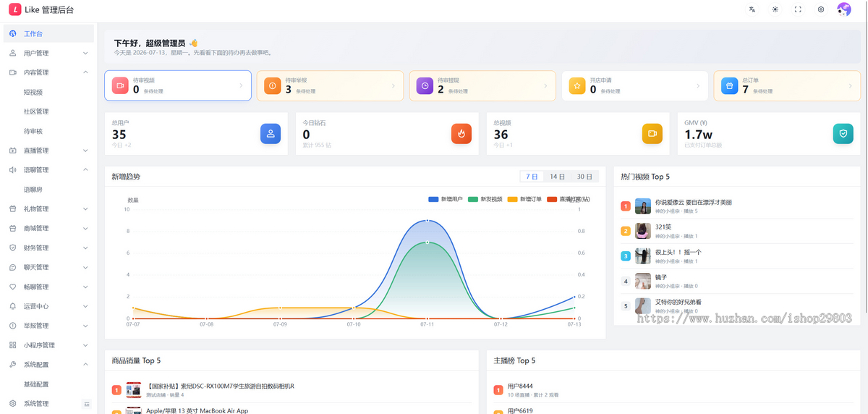
Task: Collapse the 语聊管理 menu chevron
Action: (85, 170)
